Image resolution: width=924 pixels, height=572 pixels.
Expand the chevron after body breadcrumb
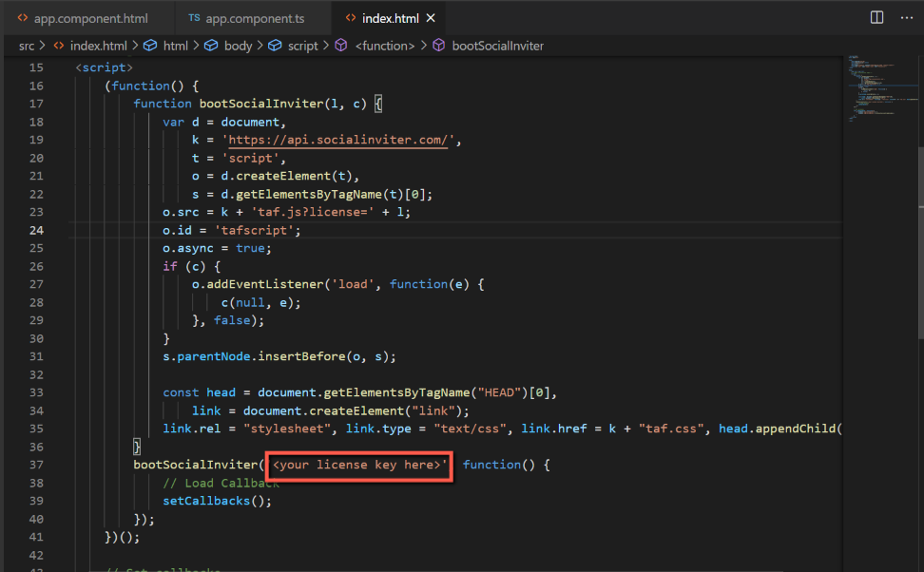[x=260, y=46]
